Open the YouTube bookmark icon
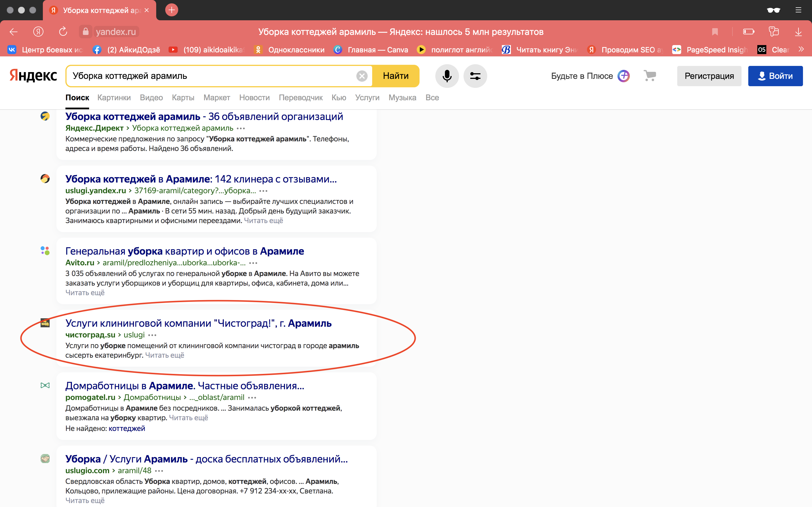The width and height of the screenshot is (812, 507). [173, 49]
